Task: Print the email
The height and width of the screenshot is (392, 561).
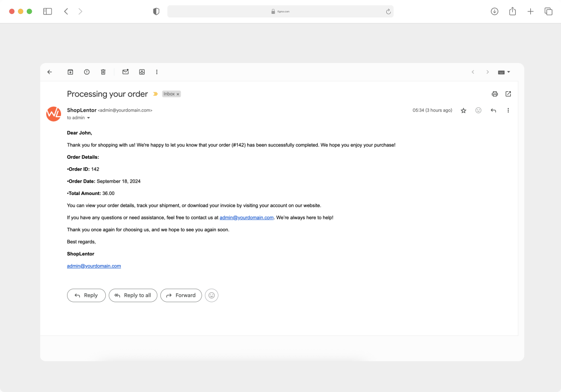Action: (x=494, y=94)
